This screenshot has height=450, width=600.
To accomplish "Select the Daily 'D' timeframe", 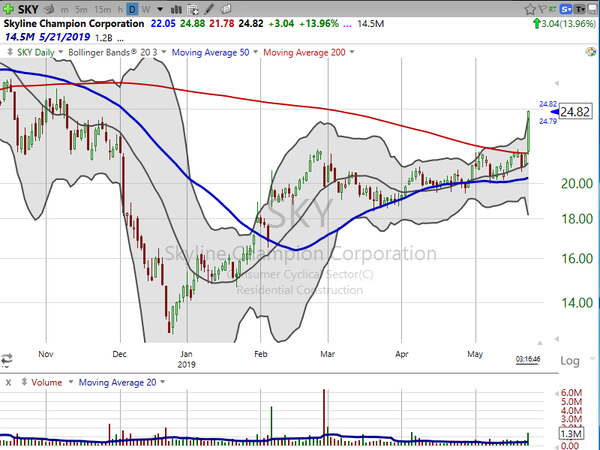I will [132, 9].
